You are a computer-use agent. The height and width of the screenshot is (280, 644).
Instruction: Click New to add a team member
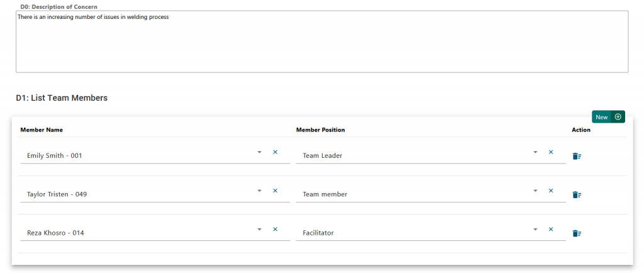(x=608, y=117)
